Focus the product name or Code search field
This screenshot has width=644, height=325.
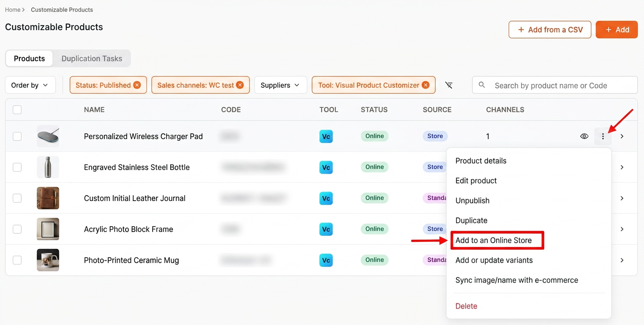tap(555, 85)
